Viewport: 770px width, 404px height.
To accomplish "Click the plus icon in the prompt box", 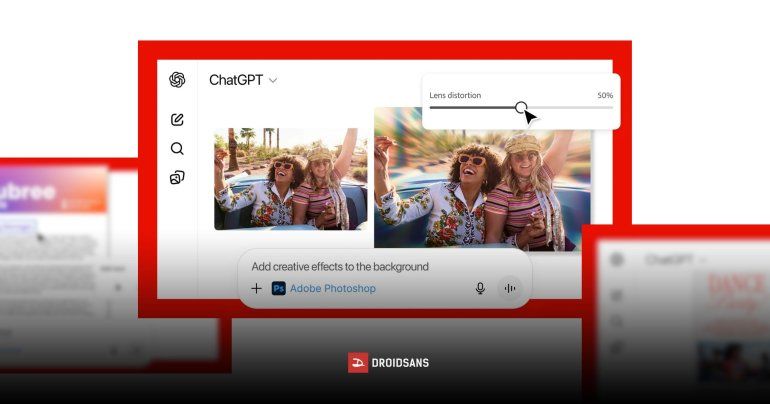I will pos(256,288).
